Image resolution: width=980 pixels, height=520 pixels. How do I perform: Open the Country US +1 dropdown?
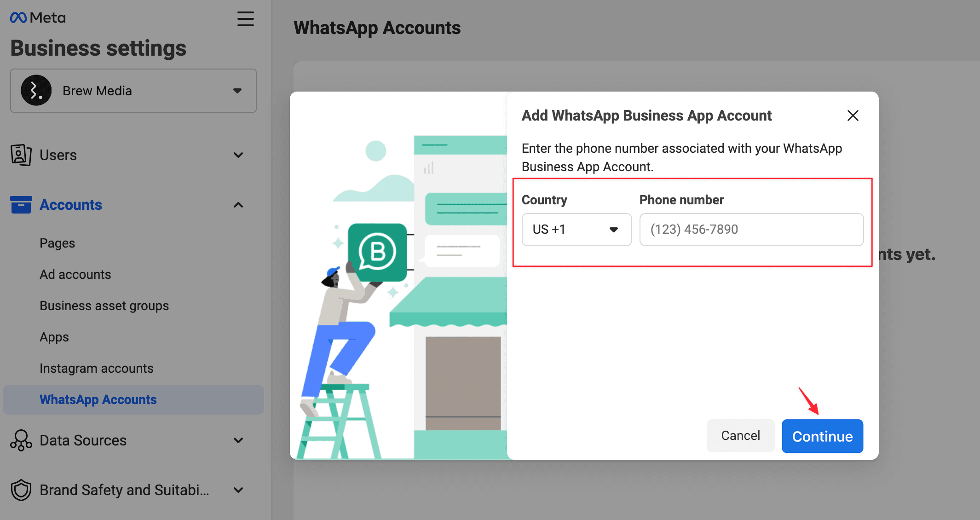point(576,230)
